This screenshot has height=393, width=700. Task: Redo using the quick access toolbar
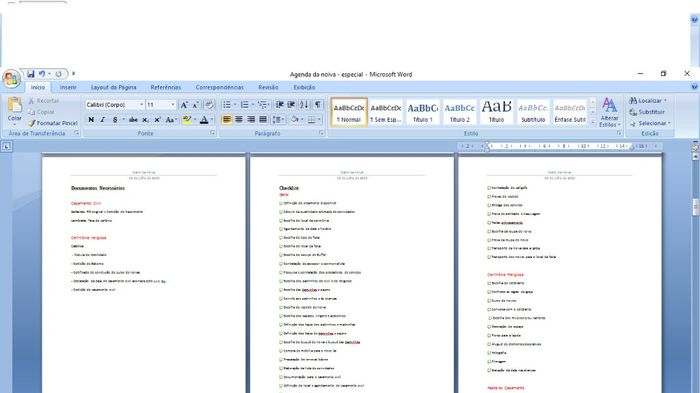(x=58, y=74)
